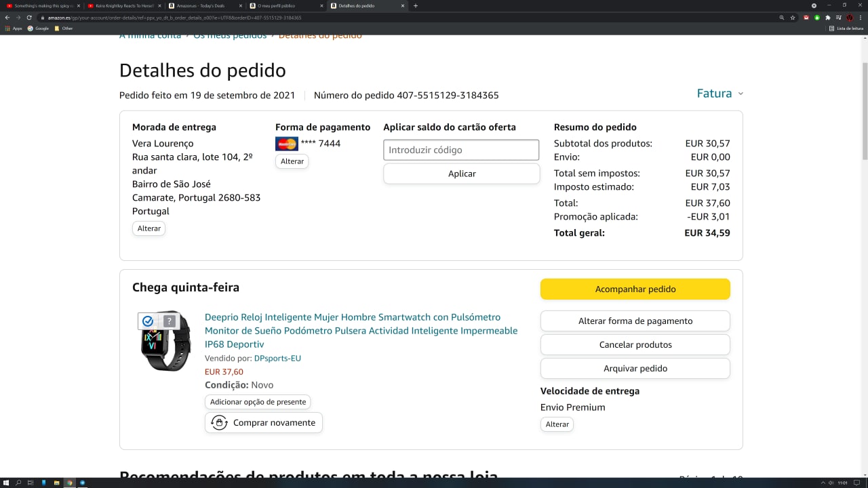Bookmark this page with the star icon
This screenshot has height=488, width=868.
[x=793, y=18]
